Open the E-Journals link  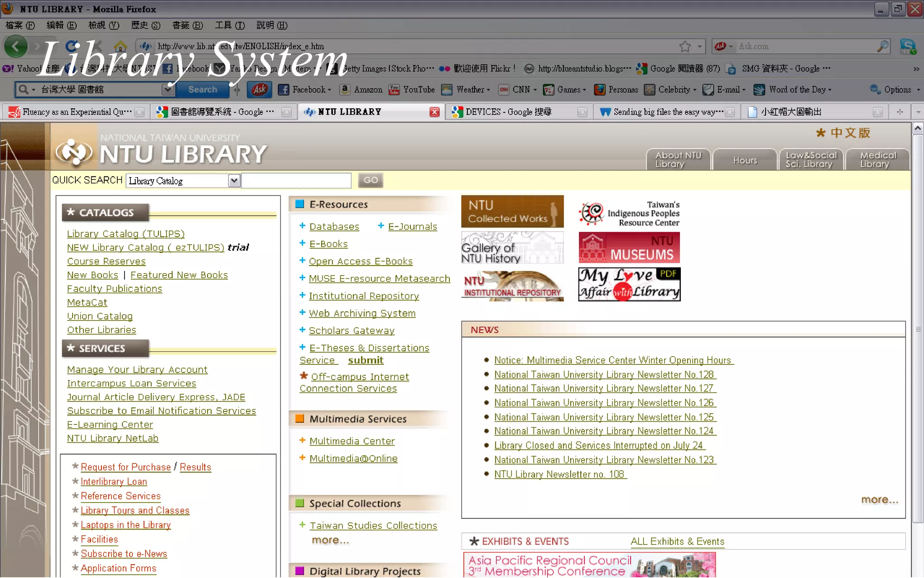[x=412, y=227]
